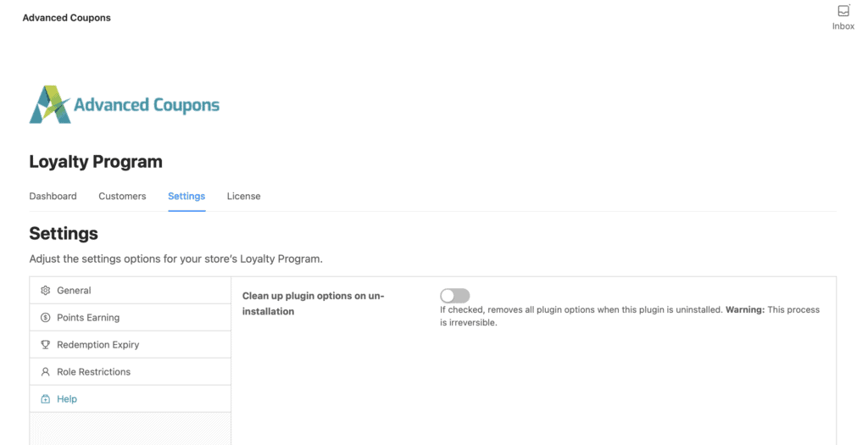The height and width of the screenshot is (445, 868).
Task: Click the Advanced Coupons logo image
Action: [x=125, y=105]
